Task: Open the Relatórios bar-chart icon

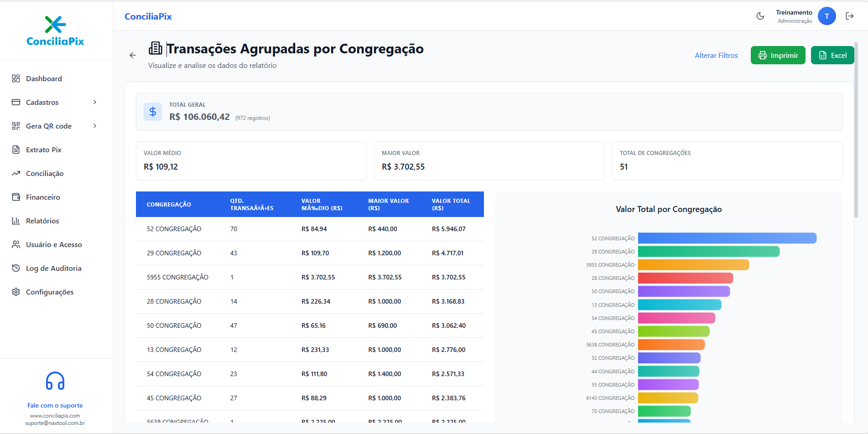Action: click(16, 221)
